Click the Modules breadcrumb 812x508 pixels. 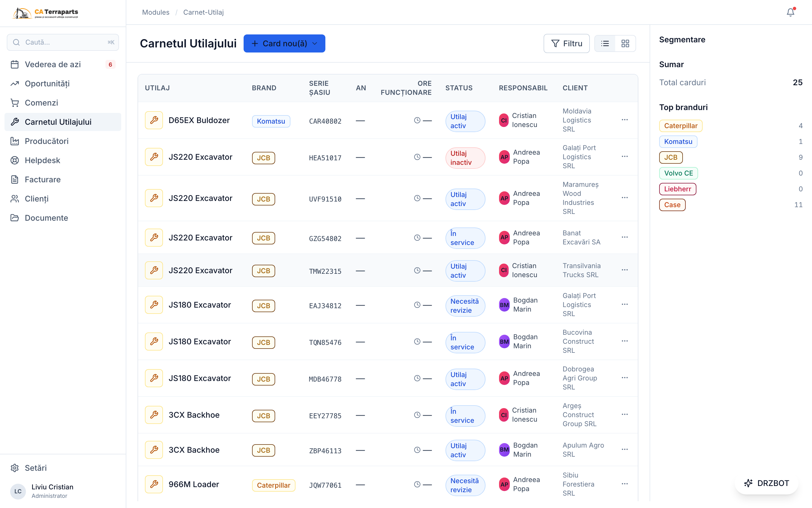pyautogui.click(x=156, y=12)
